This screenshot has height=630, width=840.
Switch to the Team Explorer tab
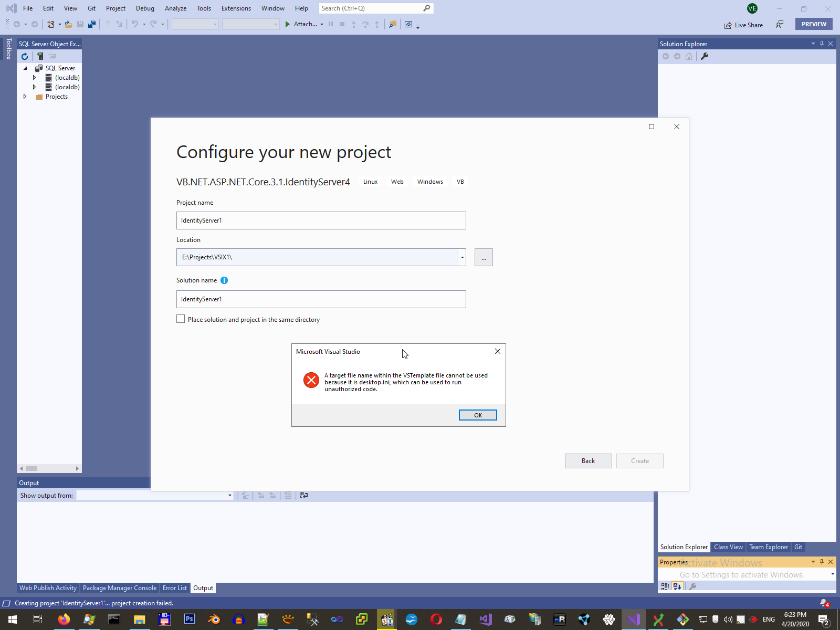click(x=769, y=547)
